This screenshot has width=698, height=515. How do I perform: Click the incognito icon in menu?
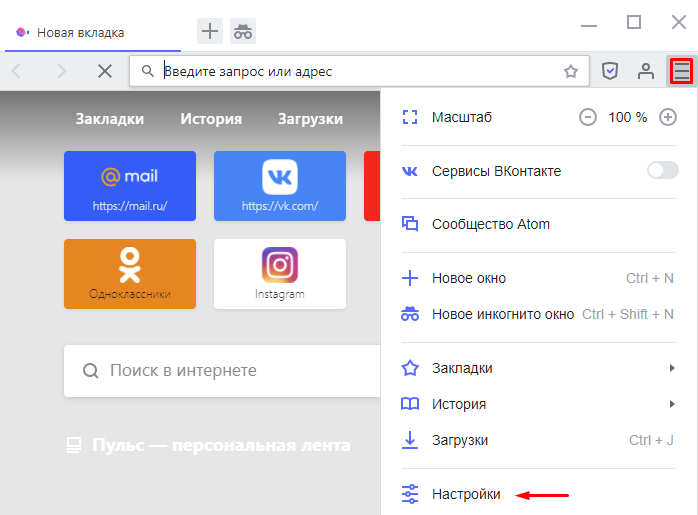pyautogui.click(x=410, y=314)
